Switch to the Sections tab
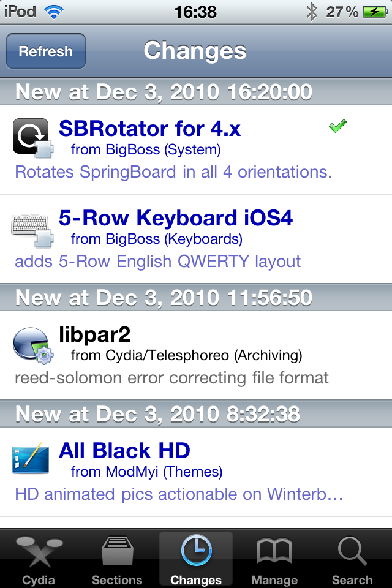Image resolution: width=392 pixels, height=588 pixels. (117, 559)
